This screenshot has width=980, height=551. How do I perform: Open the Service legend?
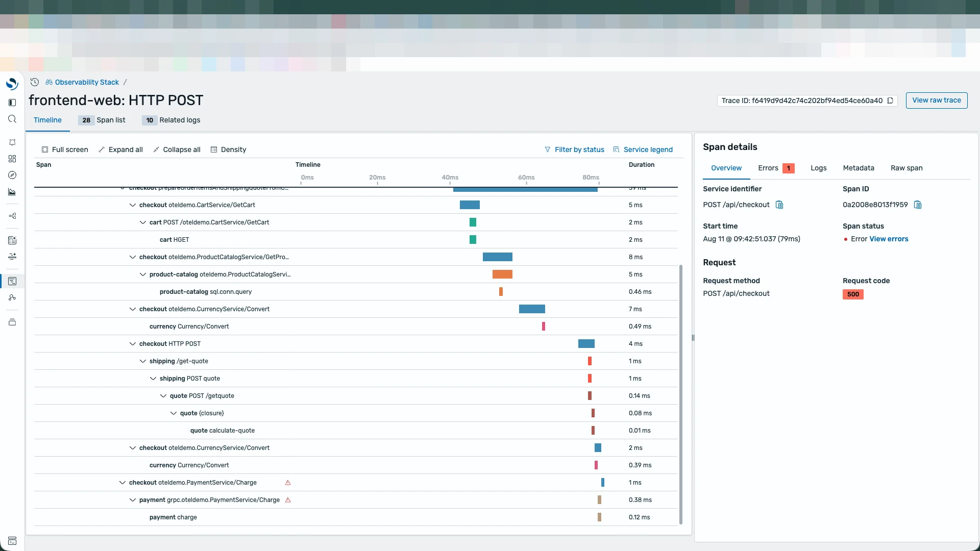643,149
